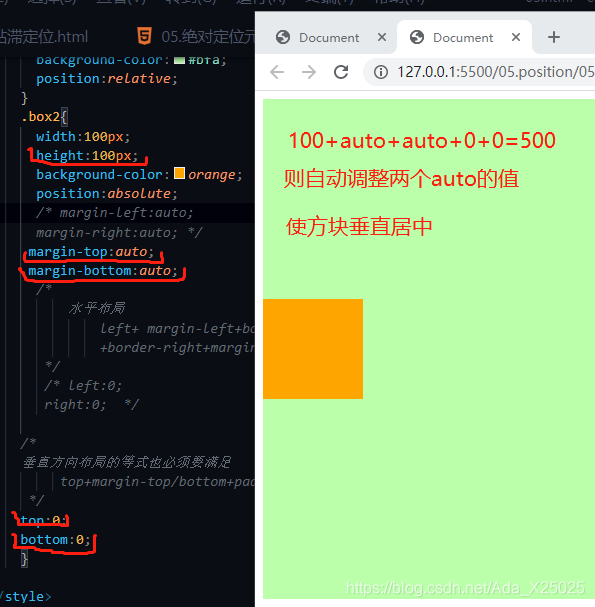Place cursor on margin-bottom:auto line
This screenshot has height=607, width=595.
103,271
